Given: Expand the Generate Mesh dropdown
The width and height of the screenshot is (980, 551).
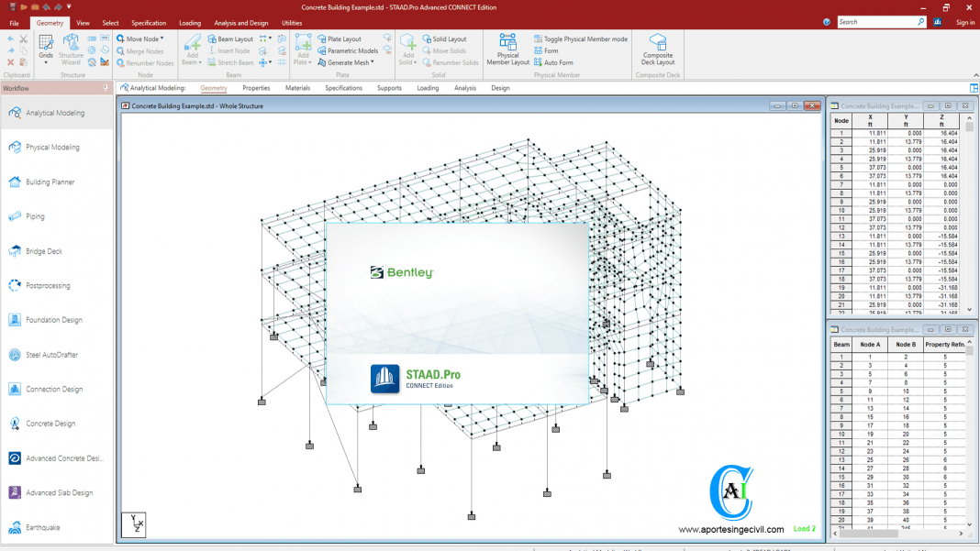Looking at the screenshot, I should [x=373, y=63].
